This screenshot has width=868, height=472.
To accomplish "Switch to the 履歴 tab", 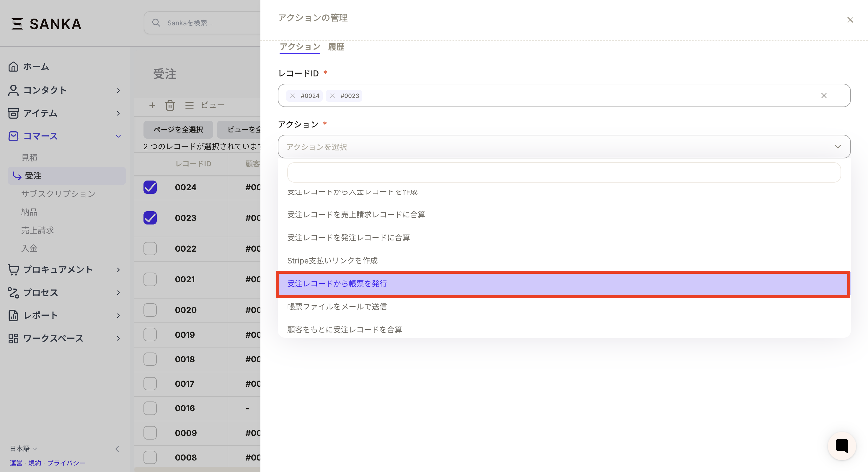I will [336, 47].
